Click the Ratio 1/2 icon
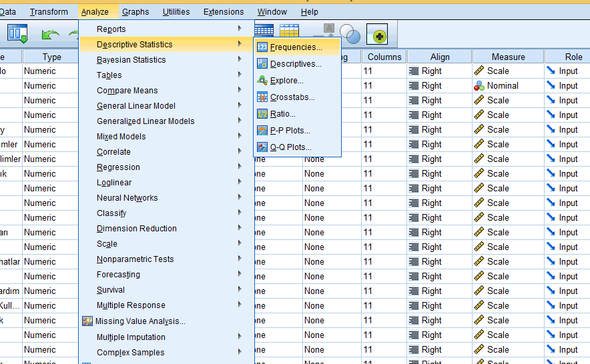 point(262,114)
